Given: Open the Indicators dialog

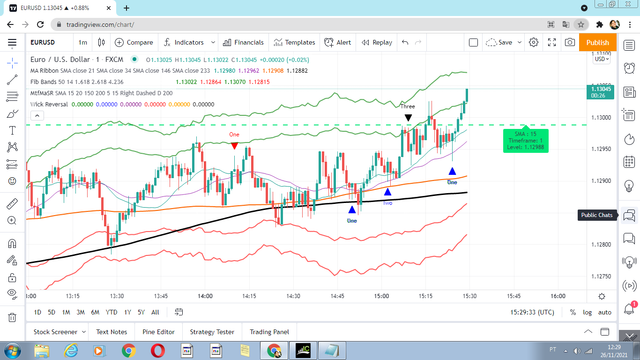Looking at the screenshot, I should pyautogui.click(x=184, y=42).
